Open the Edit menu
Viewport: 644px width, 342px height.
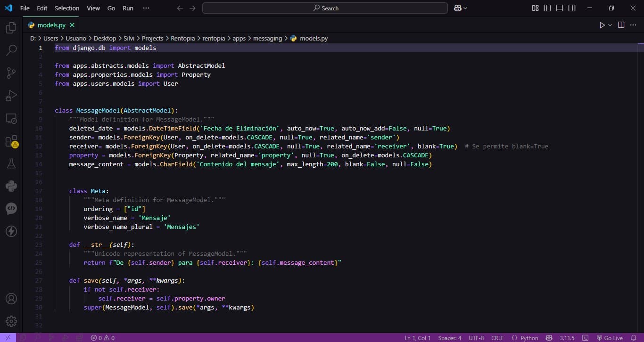click(42, 8)
